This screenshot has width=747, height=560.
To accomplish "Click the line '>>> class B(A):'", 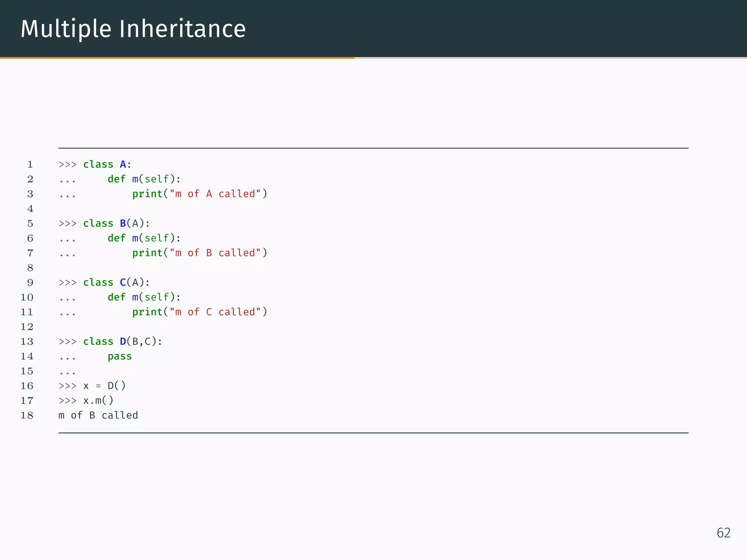I will pos(104,223).
